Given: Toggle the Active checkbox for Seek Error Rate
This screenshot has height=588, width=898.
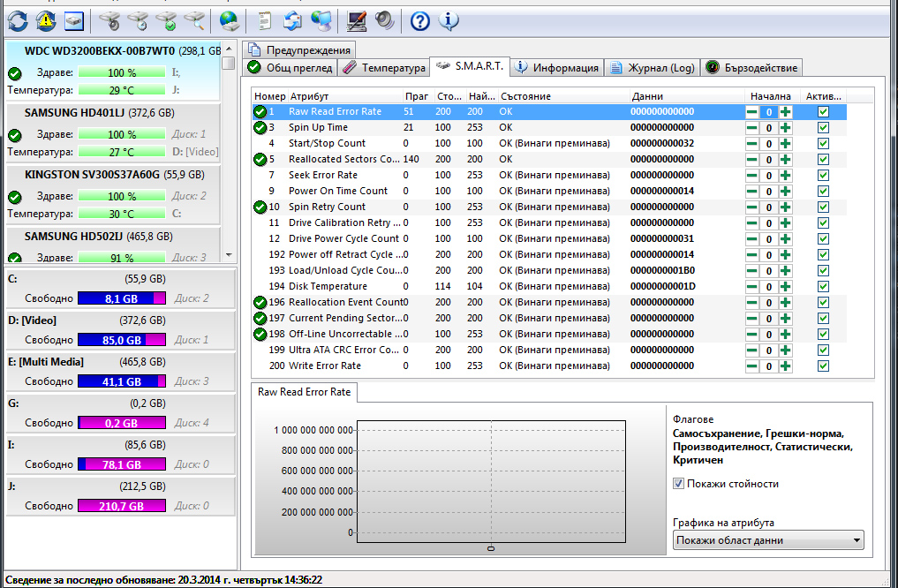Looking at the screenshot, I should [823, 175].
